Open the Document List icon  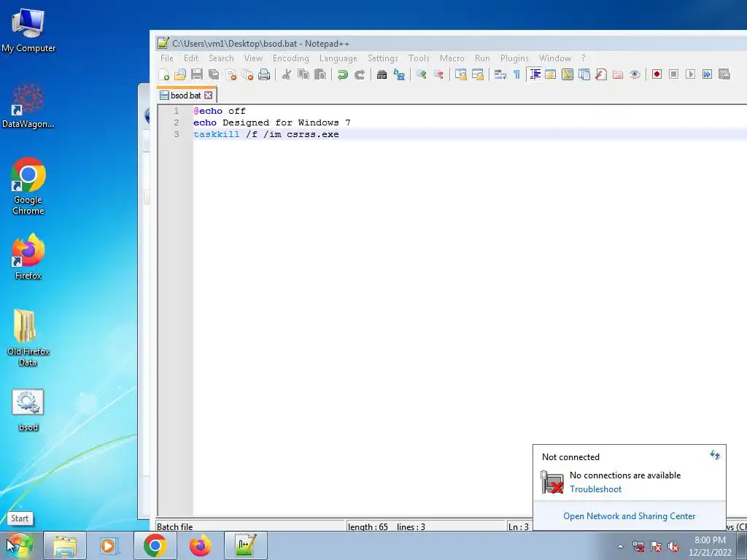(x=584, y=74)
